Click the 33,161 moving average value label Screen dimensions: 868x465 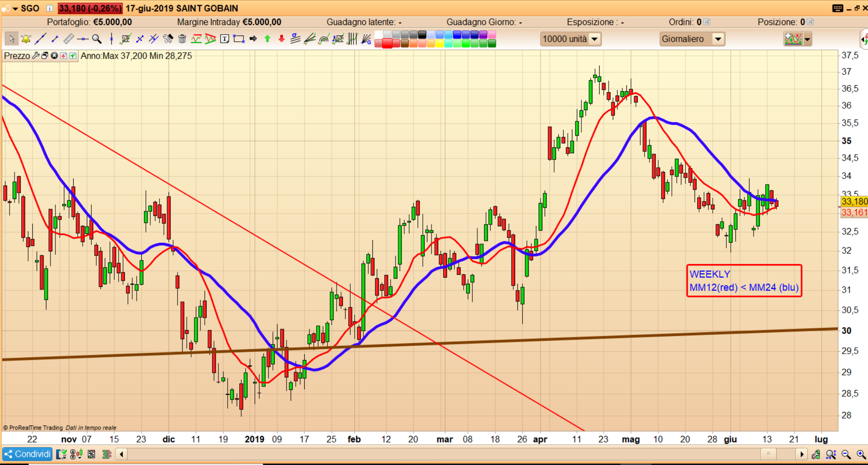tap(854, 212)
